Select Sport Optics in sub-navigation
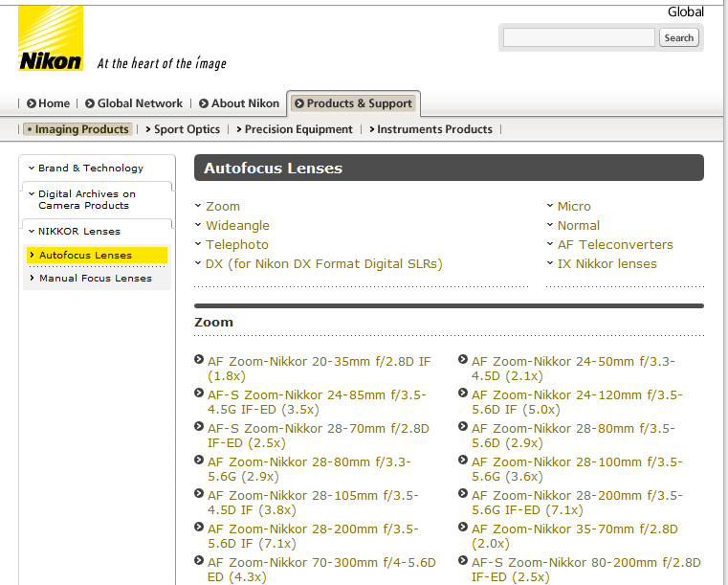 (x=187, y=129)
